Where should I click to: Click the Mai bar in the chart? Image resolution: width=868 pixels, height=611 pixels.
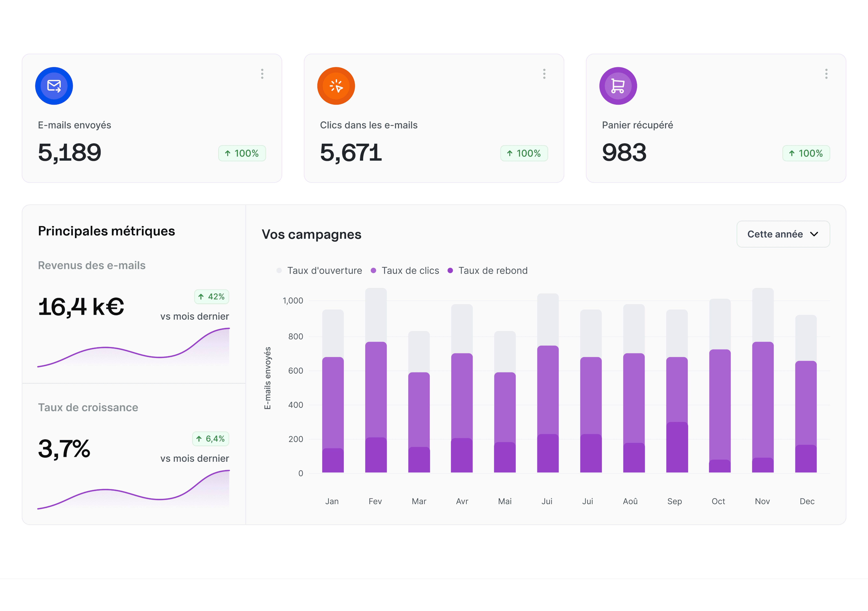505,402
